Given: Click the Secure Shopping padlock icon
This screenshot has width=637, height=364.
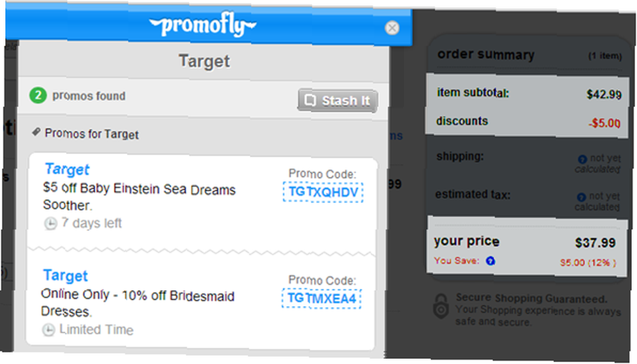Looking at the screenshot, I should click(x=441, y=307).
